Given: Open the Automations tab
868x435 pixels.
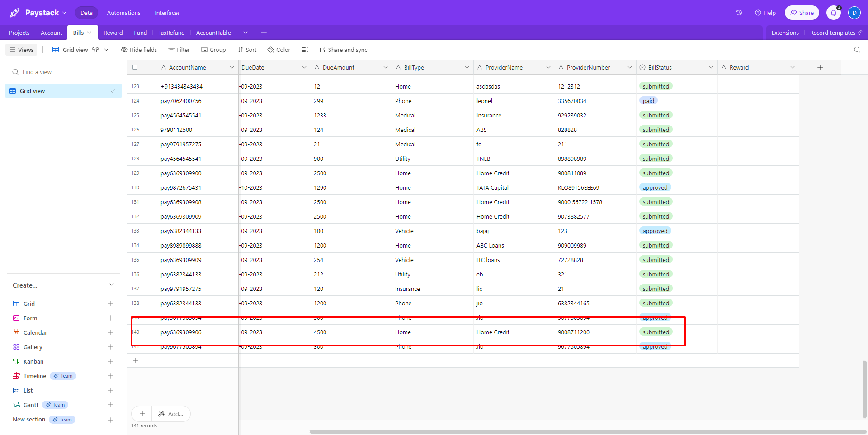Looking at the screenshot, I should pos(123,13).
